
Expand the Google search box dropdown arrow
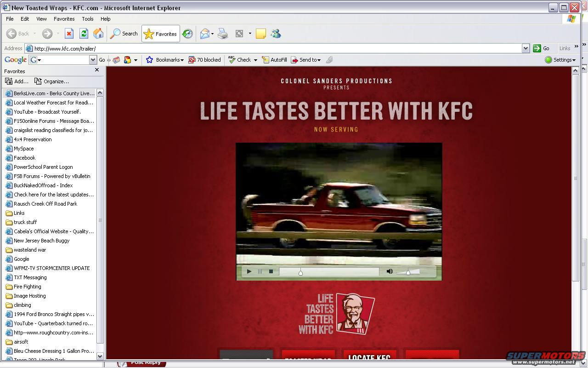point(93,60)
